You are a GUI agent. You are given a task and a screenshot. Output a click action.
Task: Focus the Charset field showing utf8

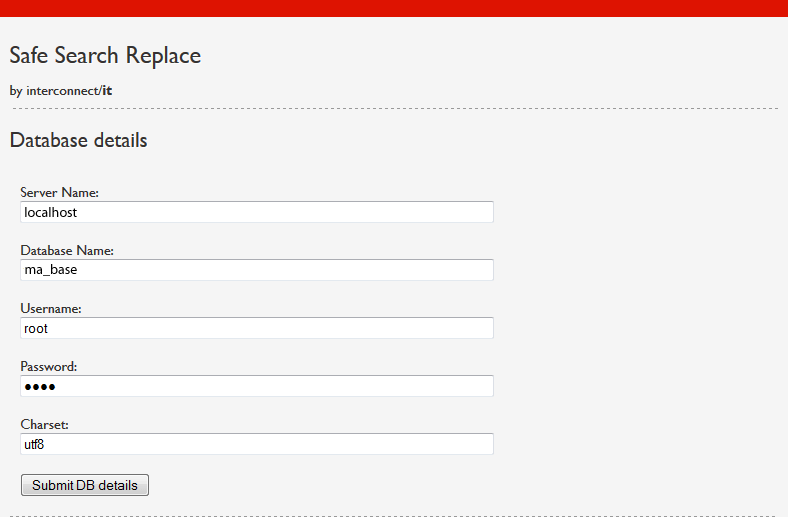(257, 444)
